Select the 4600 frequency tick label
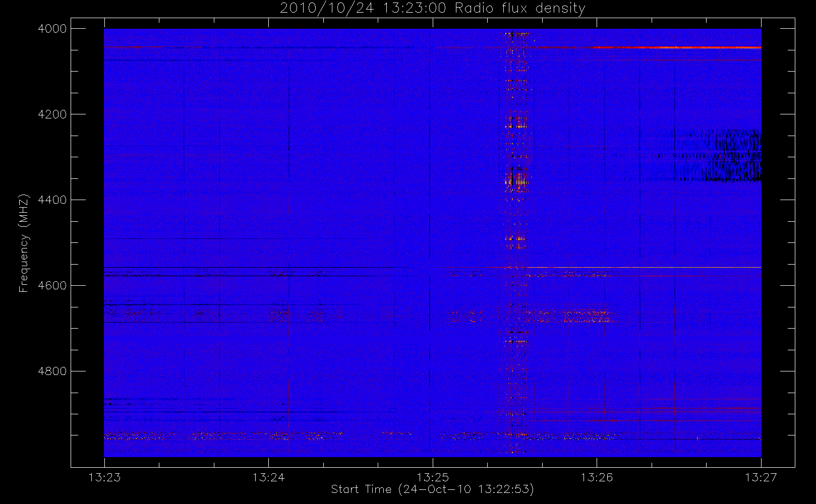The width and height of the screenshot is (816, 504). point(52,286)
